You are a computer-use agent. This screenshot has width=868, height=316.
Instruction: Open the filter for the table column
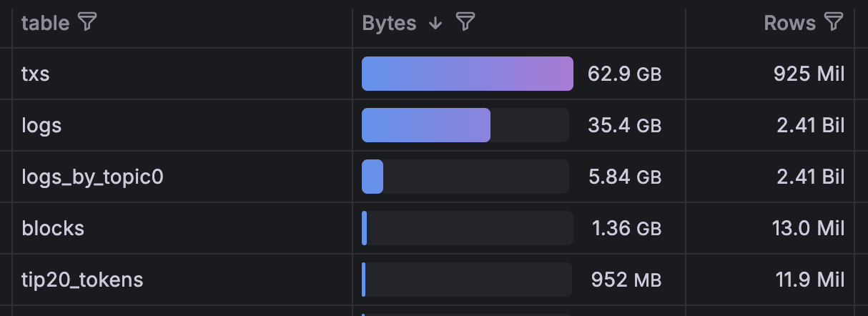click(87, 23)
